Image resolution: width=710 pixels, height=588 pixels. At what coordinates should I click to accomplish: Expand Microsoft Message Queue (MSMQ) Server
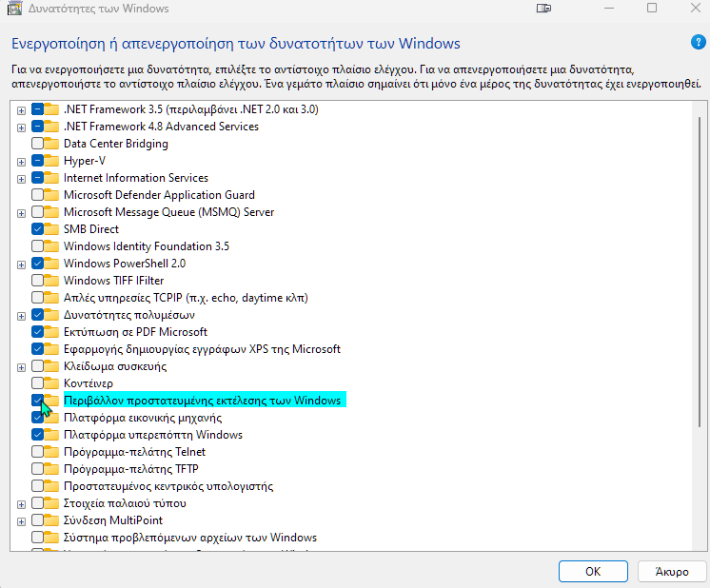tap(21, 213)
